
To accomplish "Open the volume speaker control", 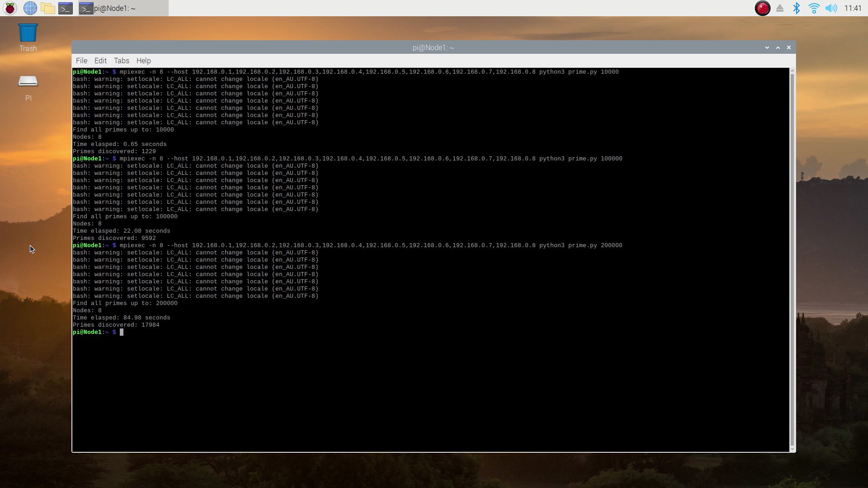I will (831, 8).
